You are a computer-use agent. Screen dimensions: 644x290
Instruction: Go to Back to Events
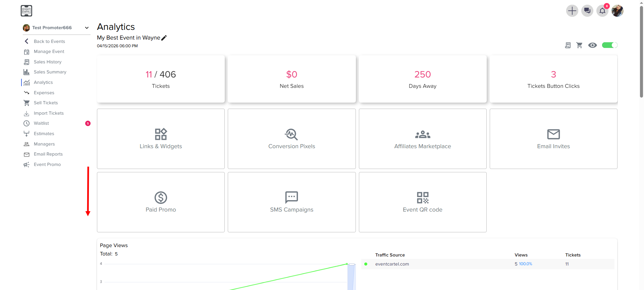pyautogui.click(x=49, y=41)
